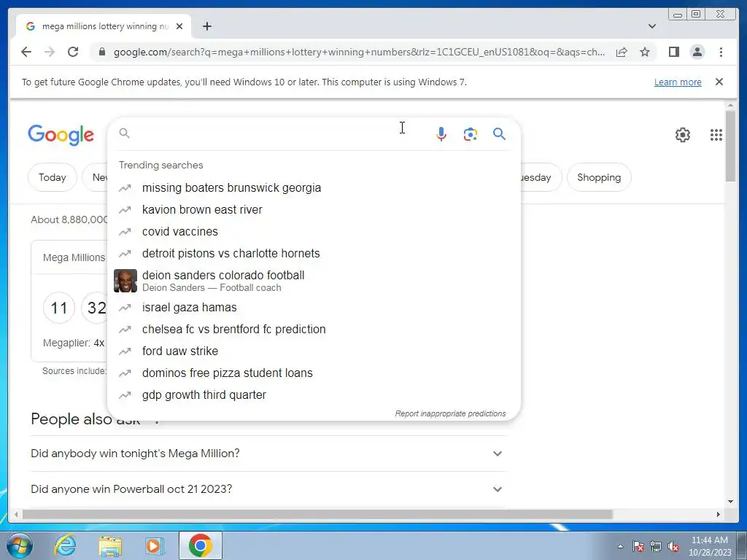This screenshot has width=747, height=560.
Task: Open the Google apps grid
Action: [x=716, y=135]
